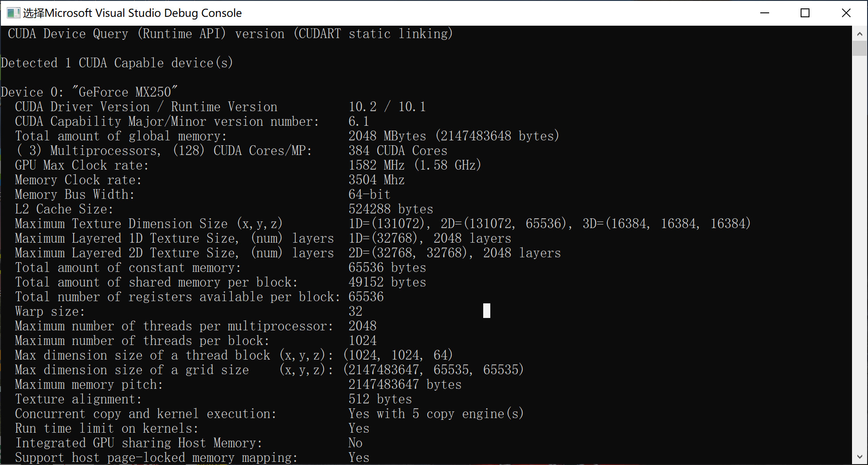Image resolution: width=868 pixels, height=465 pixels.
Task: Click the 'Microsoft Visual Studio Debug Console' title text
Action: click(x=143, y=13)
